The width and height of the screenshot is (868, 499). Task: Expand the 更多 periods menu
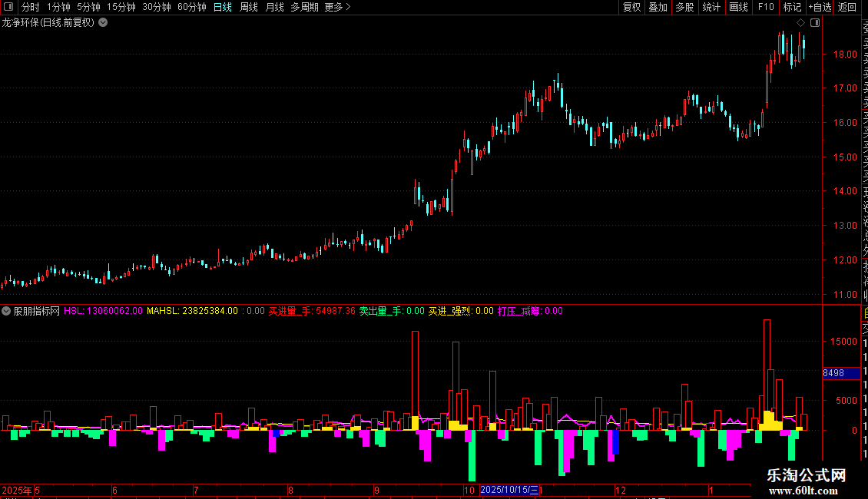[x=338, y=7]
